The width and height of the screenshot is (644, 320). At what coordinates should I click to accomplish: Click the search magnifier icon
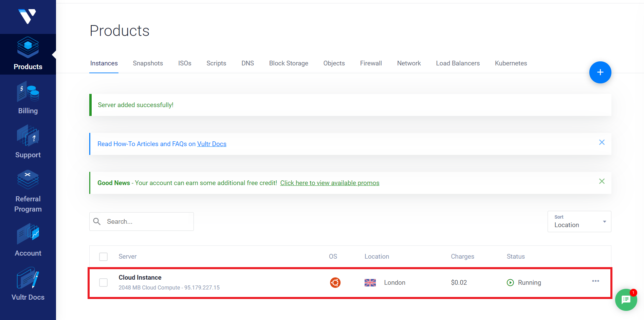pyautogui.click(x=97, y=221)
